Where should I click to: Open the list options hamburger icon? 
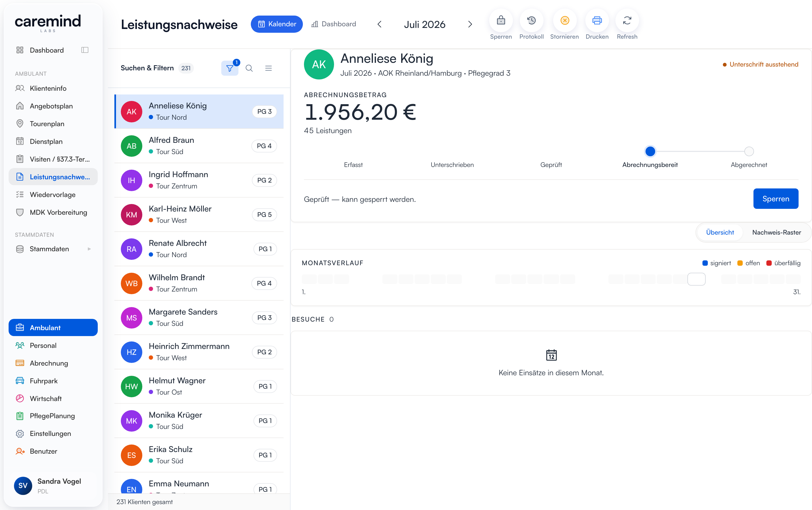coord(269,68)
